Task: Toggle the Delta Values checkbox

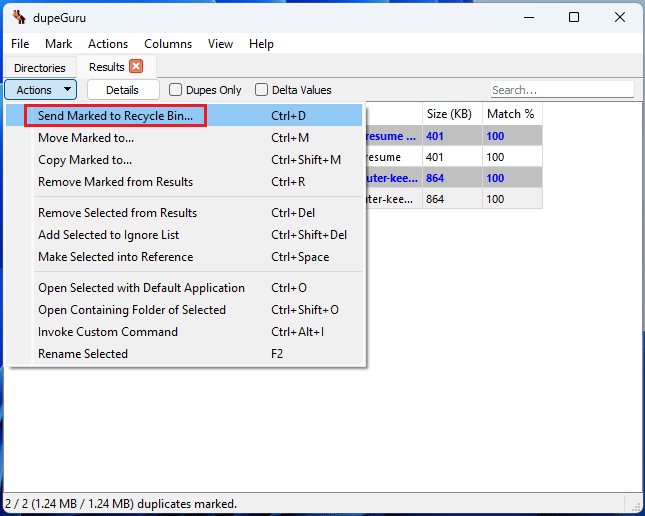Action: (293, 90)
